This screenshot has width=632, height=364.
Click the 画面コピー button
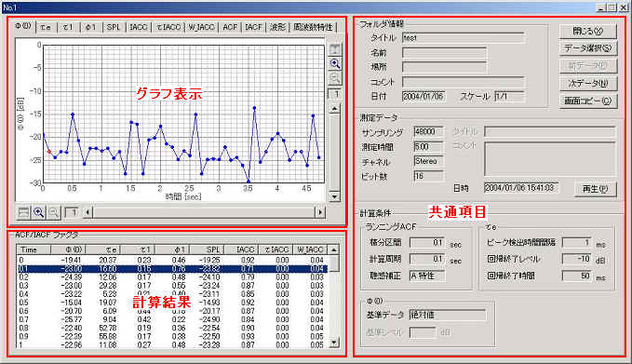[x=588, y=101]
